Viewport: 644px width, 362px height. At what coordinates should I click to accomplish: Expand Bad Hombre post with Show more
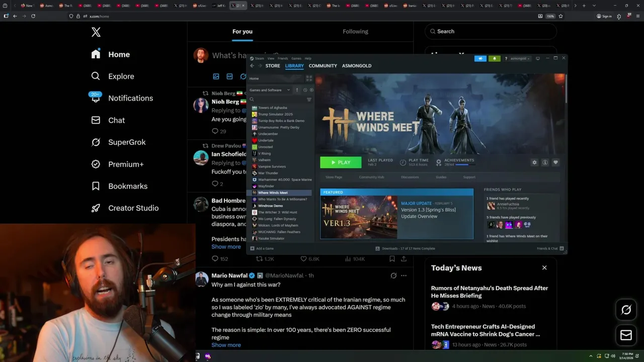(226, 247)
